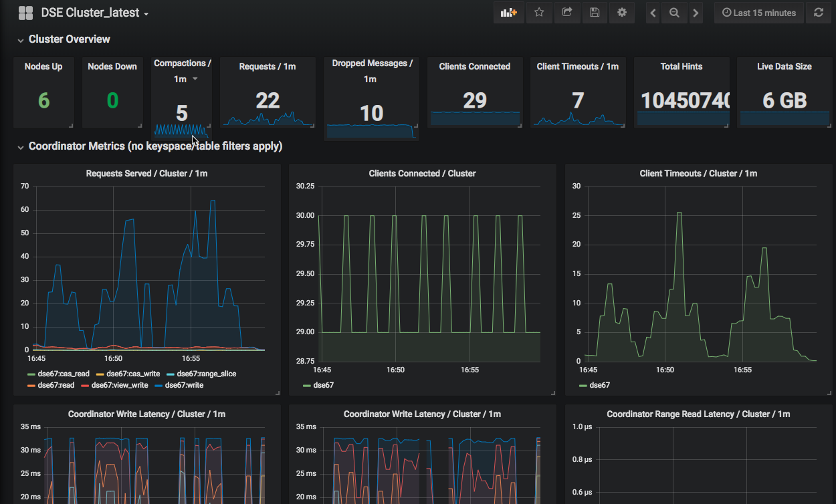
Task: Collapse the Coordinator Metrics row
Action: (150, 146)
